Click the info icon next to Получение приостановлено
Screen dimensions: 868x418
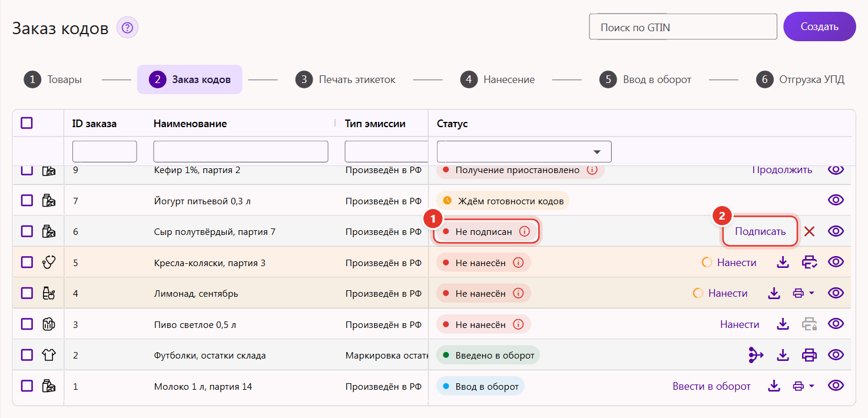pos(592,170)
